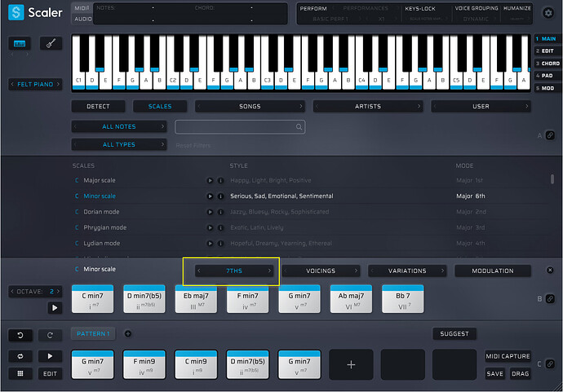The height and width of the screenshot is (392, 563).
Task: Show info for Minor scale
Action: tap(221, 196)
